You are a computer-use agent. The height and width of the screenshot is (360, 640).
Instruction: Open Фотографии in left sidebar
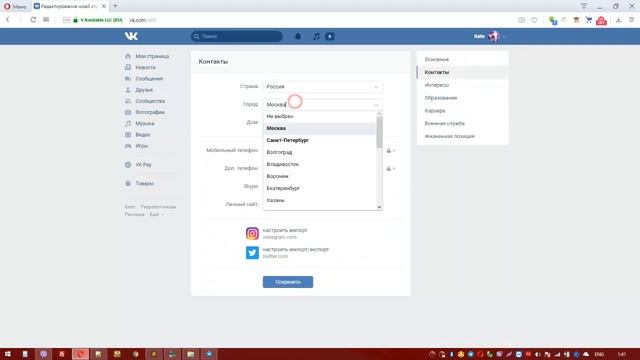click(150, 112)
